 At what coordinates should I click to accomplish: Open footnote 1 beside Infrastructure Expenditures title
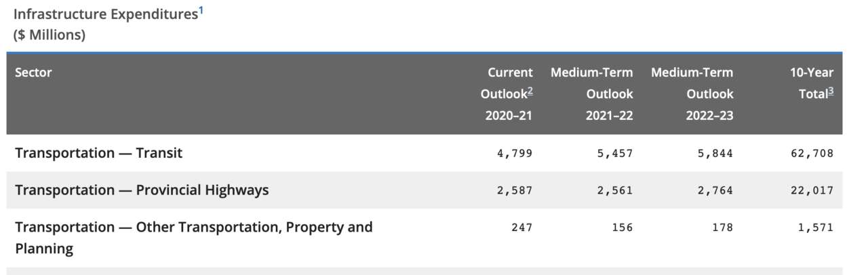coord(200,10)
